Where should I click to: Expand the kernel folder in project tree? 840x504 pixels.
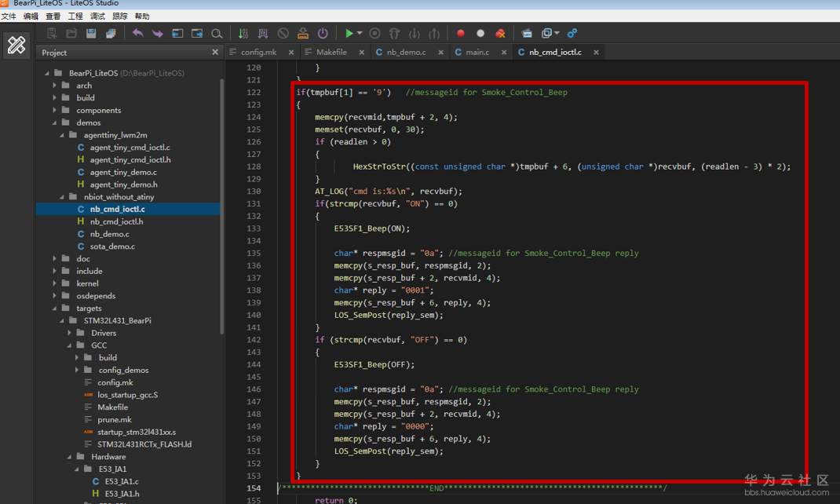coord(55,283)
